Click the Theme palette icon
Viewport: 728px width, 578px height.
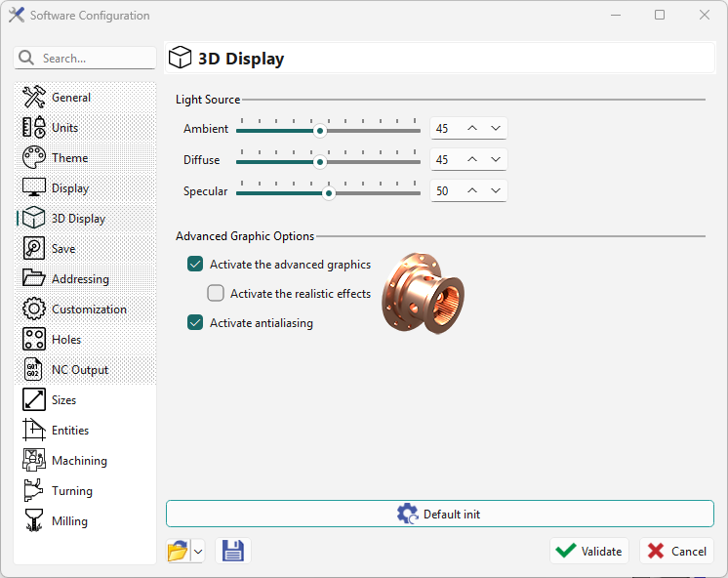click(x=34, y=158)
